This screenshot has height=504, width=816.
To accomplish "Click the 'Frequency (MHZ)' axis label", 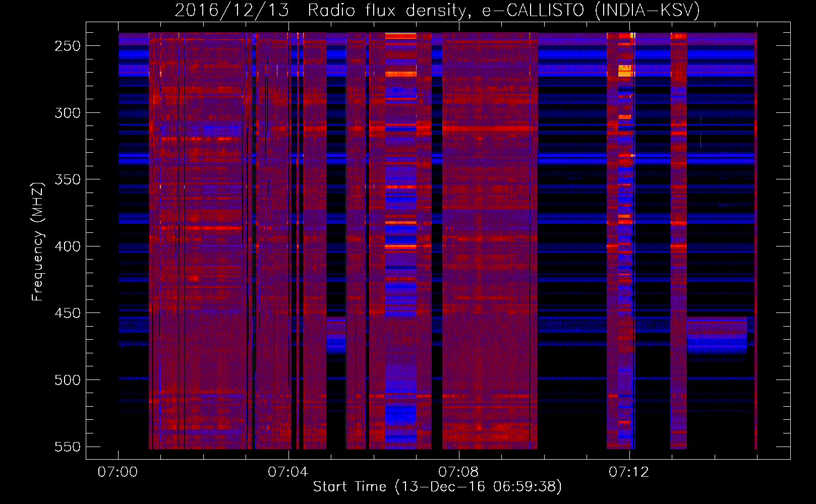I will pos(38,242).
